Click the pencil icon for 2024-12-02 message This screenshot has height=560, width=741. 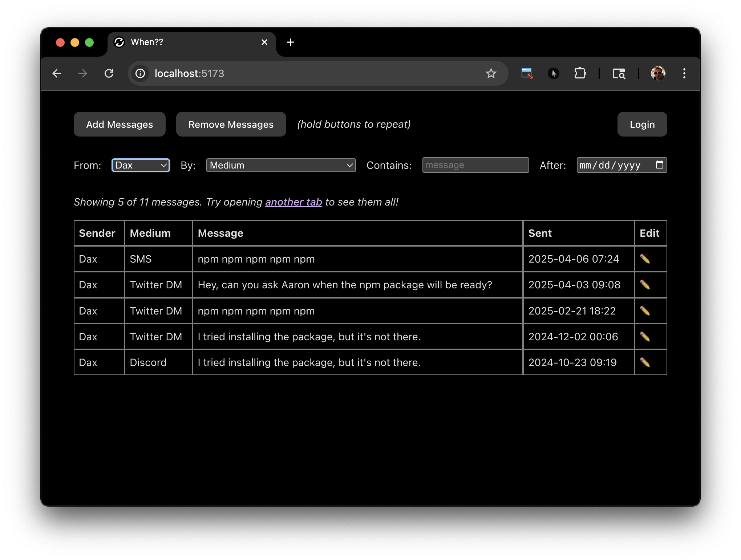pos(645,337)
